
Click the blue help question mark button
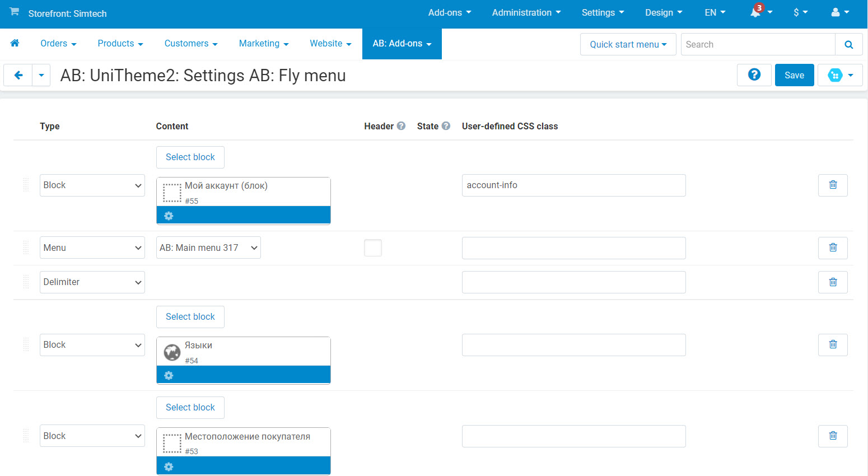[754, 75]
